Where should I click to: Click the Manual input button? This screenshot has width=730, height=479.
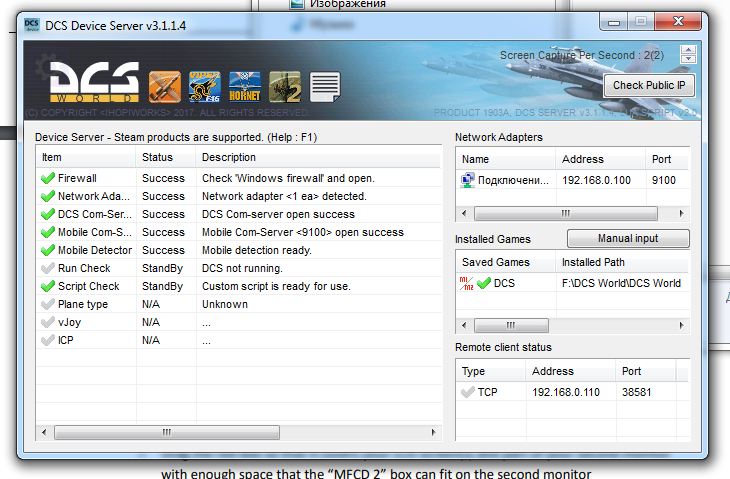628,238
